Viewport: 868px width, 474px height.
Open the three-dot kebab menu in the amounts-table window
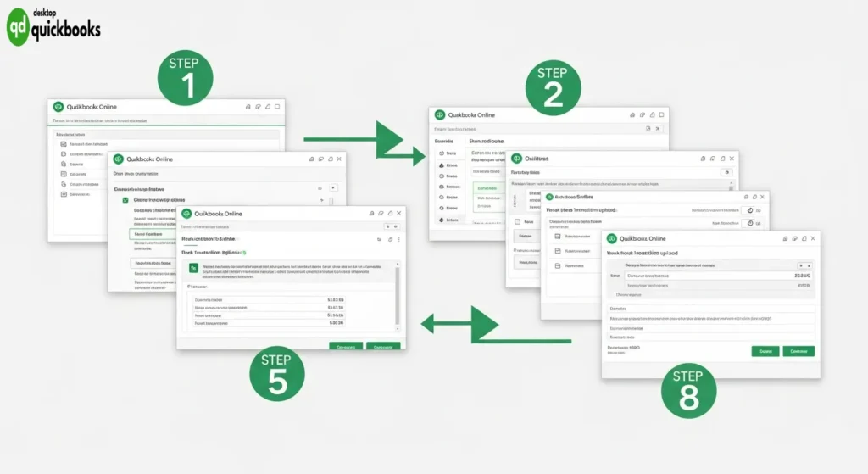click(x=398, y=239)
